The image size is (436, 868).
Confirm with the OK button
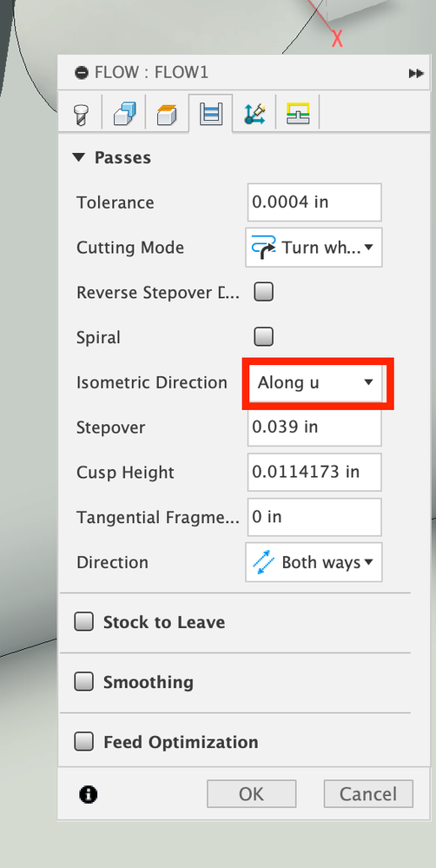tap(252, 794)
